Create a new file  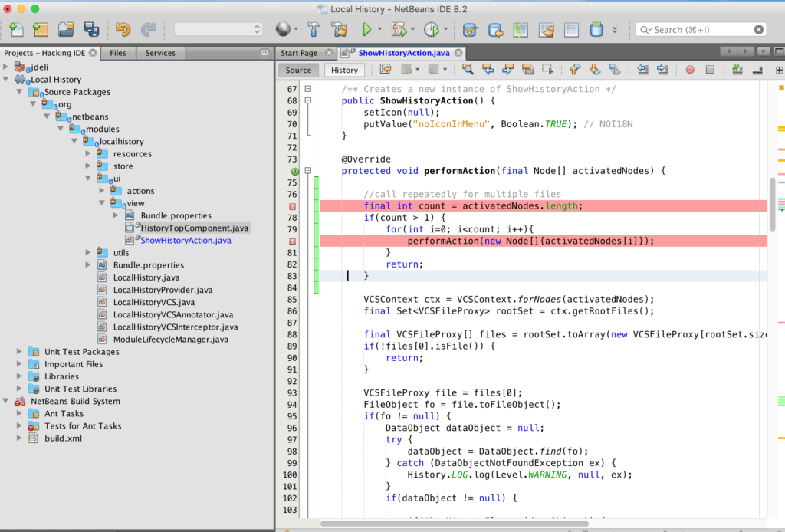(x=15, y=29)
